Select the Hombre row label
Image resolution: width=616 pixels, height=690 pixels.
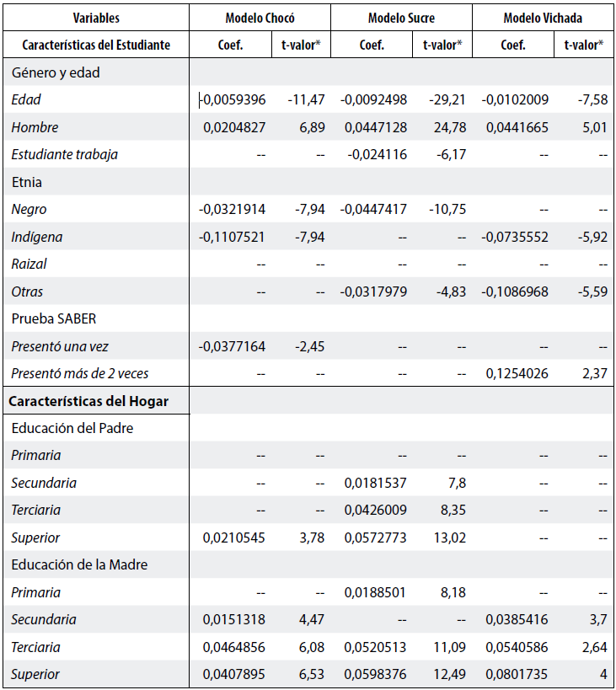[x=35, y=127]
